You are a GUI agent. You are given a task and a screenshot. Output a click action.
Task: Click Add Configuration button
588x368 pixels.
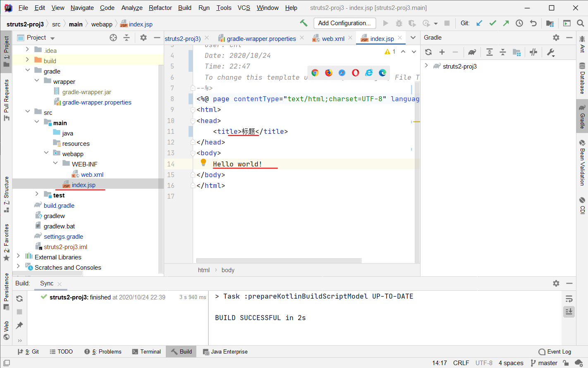pyautogui.click(x=345, y=23)
